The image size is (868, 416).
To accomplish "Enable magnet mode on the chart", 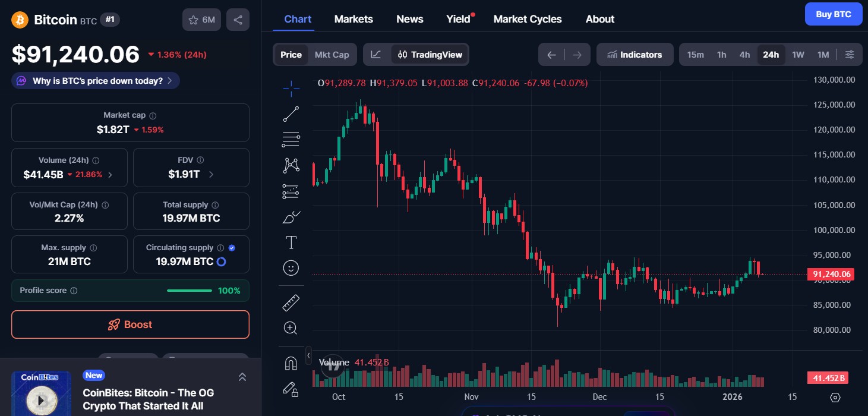I will [291, 363].
